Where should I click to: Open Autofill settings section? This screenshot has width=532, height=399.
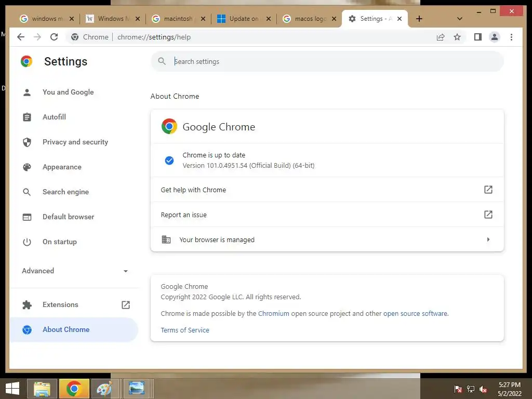tap(54, 117)
